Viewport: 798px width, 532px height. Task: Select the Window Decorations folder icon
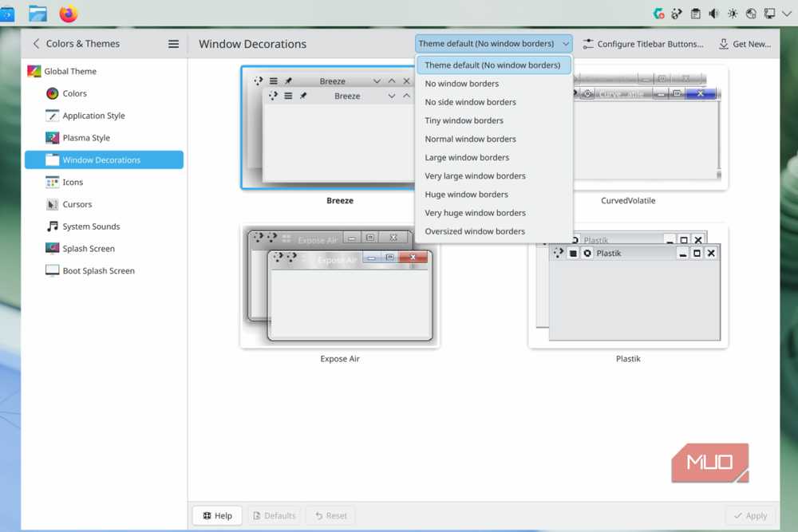(x=53, y=160)
